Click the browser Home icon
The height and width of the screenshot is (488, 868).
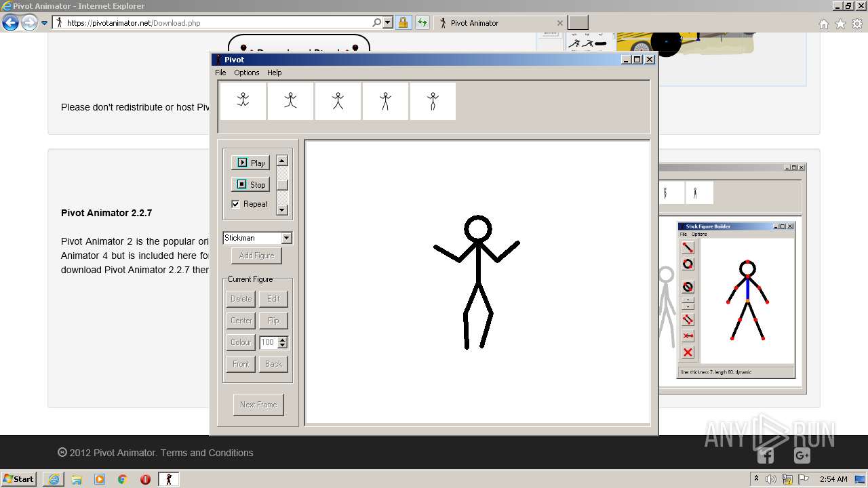point(823,24)
